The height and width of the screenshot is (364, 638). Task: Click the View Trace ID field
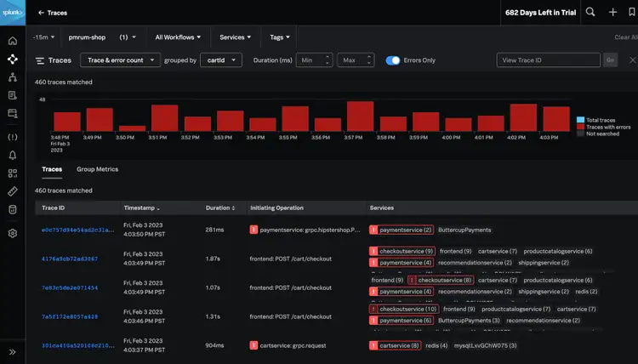pos(548,60)
